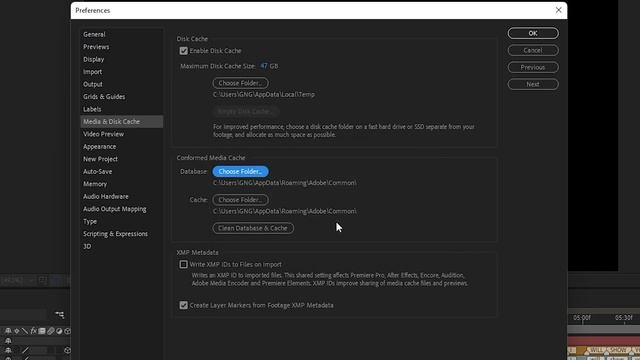Select Media & Disk Cache category
The image size is (640, 360).
click(x=122, y=122)
